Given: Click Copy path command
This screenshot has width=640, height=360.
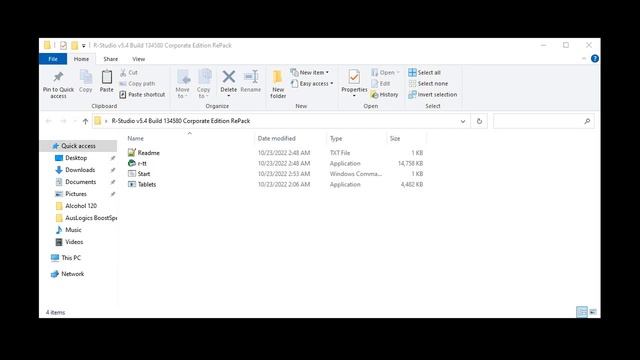Looking at the screenshot, I should pyautogui.click(x=138, y=83).
